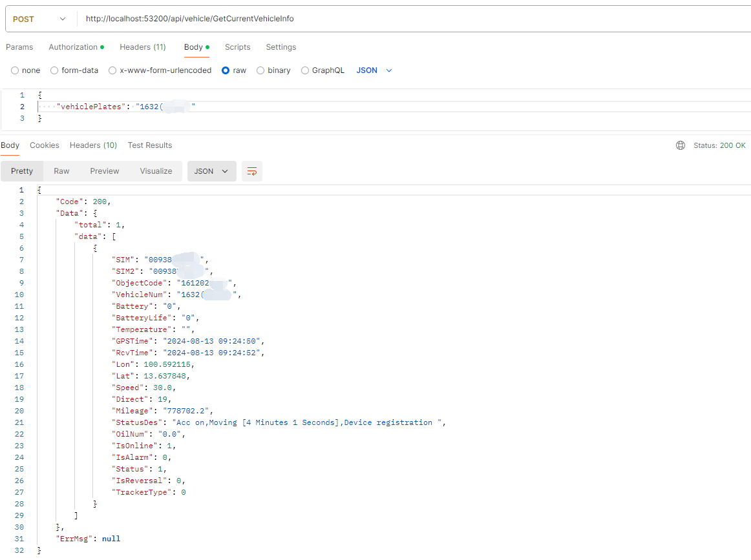Select the response Body tab

click(10, 145)
